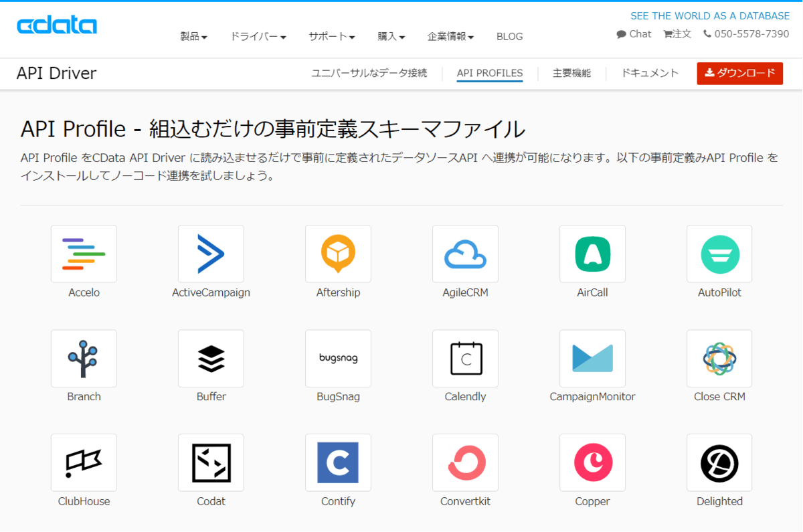This screenshot has width=803, height=532.
Task: Open the Codat profile icon
Action: (x=211, y=462)
